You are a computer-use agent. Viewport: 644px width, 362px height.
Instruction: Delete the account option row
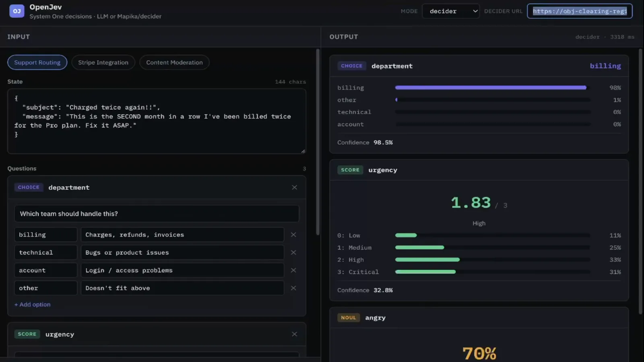[x=293, y=270]
